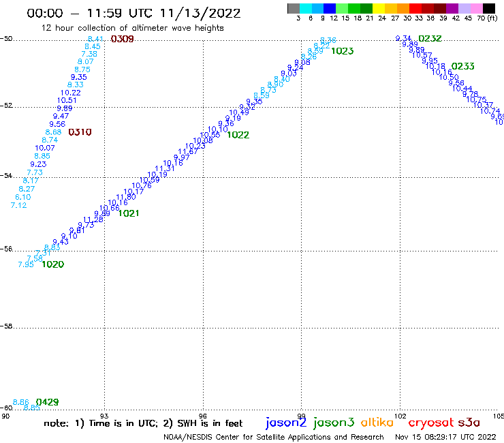Click the s3a satellite legend label

click(469, 423)
